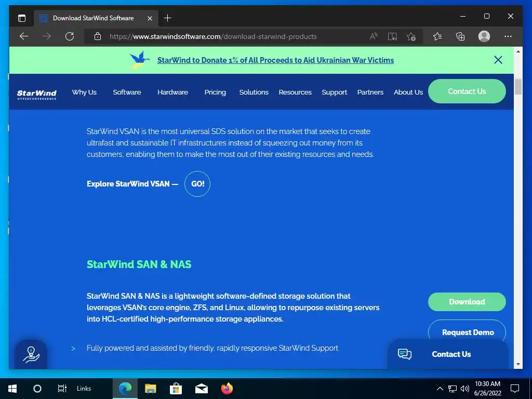The height and width of the screenshot is (399, 532).
Task: Open the notification center
Action: 515,389
